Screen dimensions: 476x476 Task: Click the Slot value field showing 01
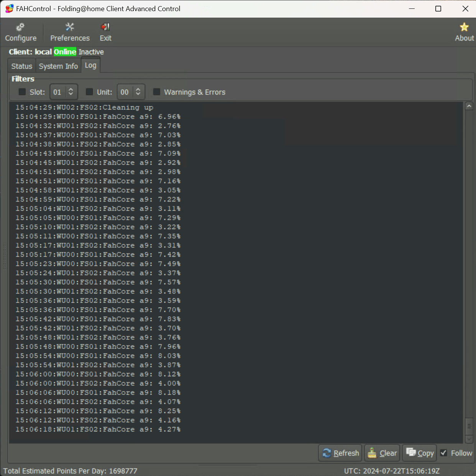tap(57, 92)
